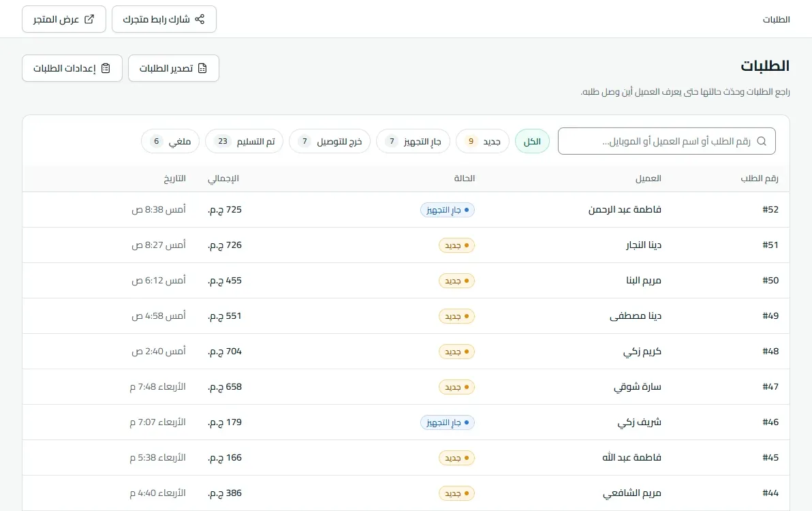Screen dimensions: 812x511
Task: Click the جديد badge on order #49
Action: click(x=456, y=316)
